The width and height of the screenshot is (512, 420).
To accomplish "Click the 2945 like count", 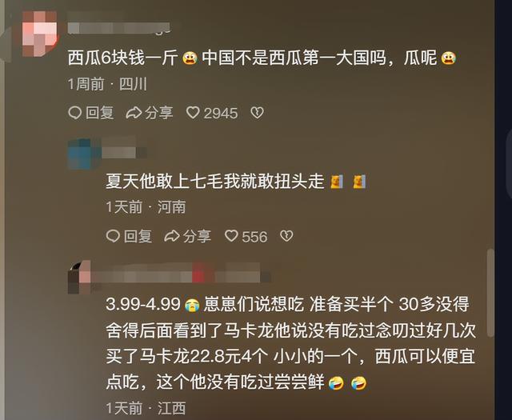I will point(221,114).
